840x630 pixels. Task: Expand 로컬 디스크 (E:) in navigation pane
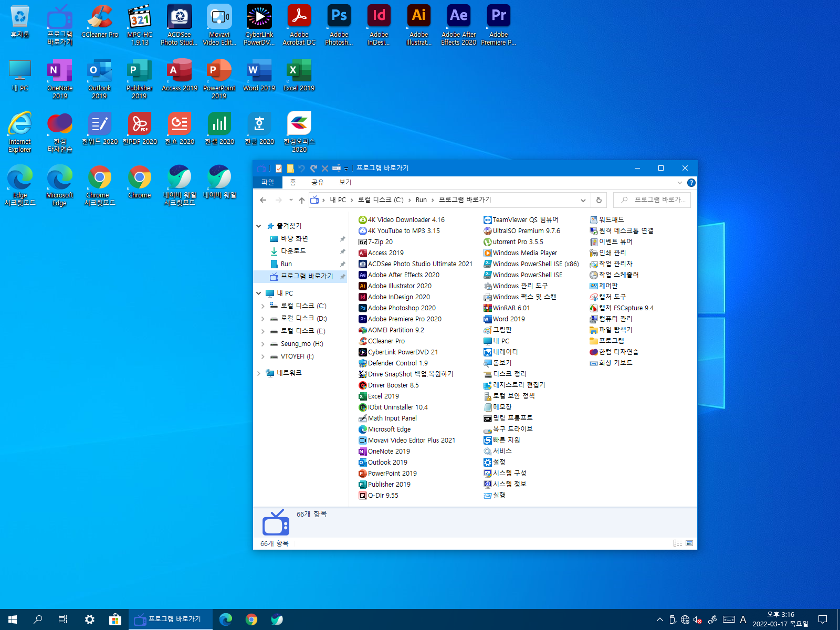click(262, 331)
